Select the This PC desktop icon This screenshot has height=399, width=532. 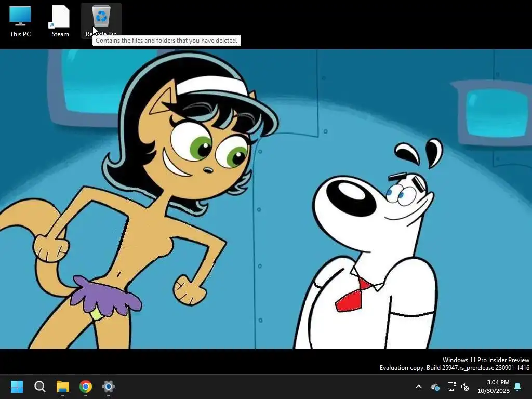pyautogui.click(x=20, y=20)
